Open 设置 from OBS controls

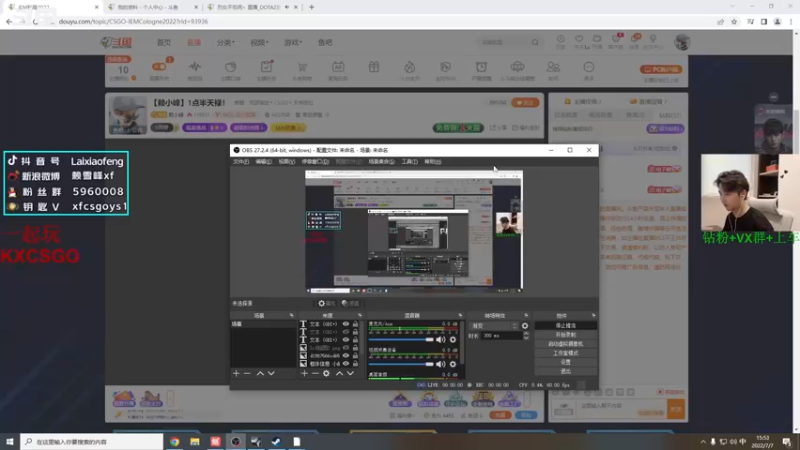565,362
